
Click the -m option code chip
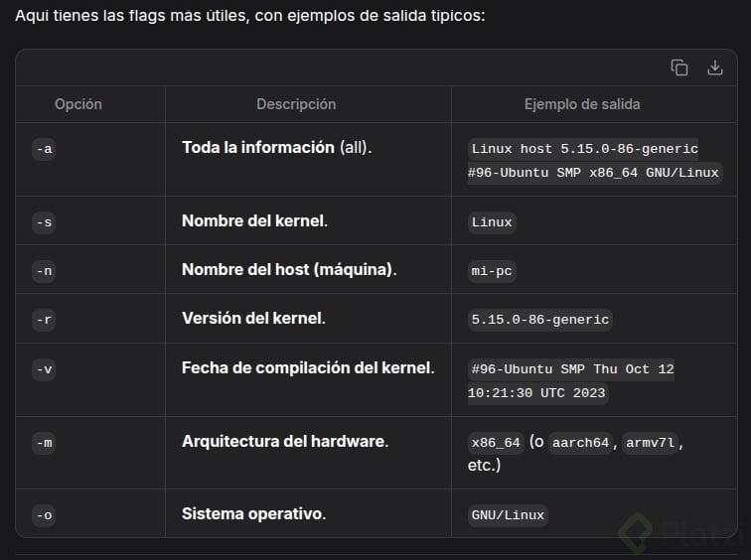44,443
